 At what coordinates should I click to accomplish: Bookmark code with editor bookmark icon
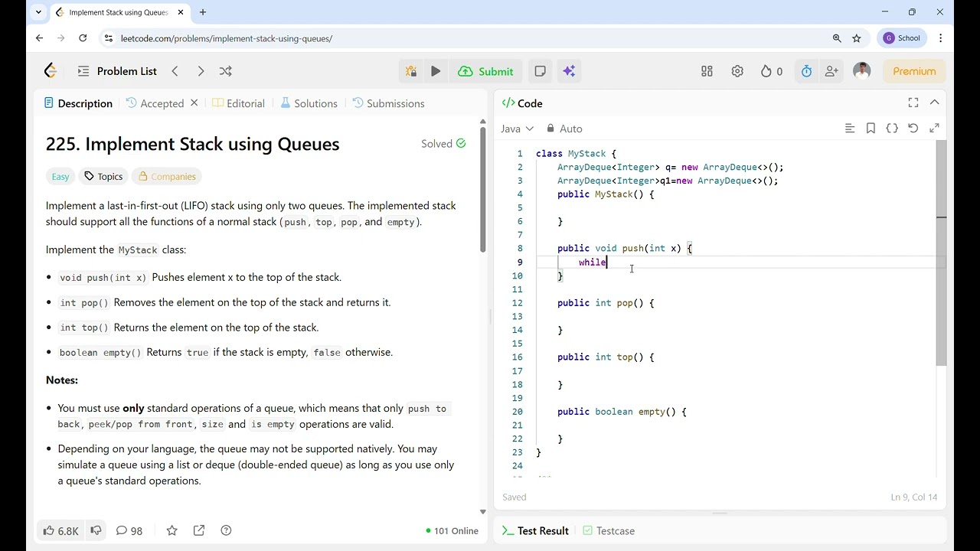pos(871,129)
